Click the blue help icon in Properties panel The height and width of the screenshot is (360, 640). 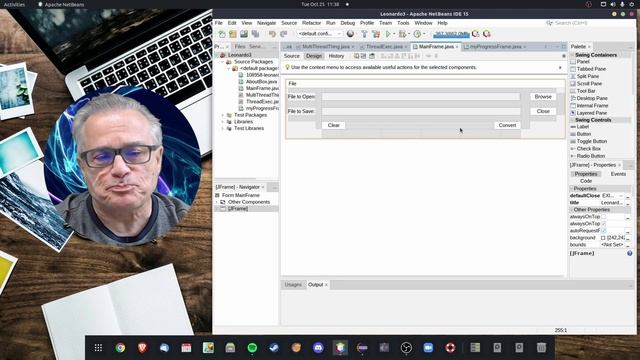(x=630, y=253)
